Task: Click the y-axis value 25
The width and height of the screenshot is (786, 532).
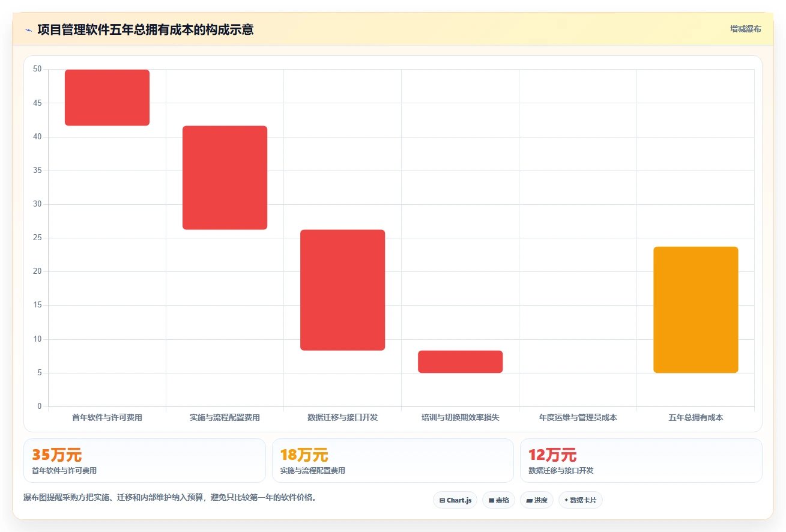Action: pyautogui.click(x=37, y=238)
